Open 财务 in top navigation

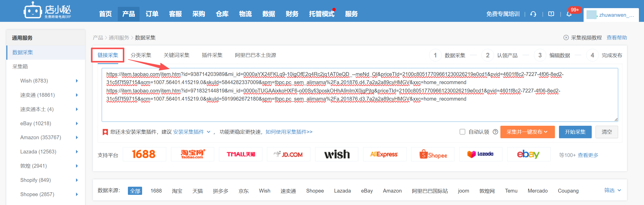point(292,14)
